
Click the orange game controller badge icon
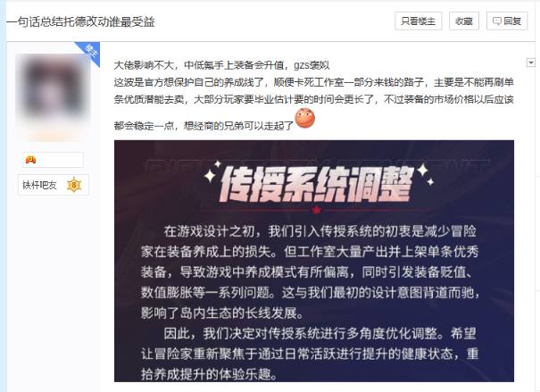(x=30, y=160)
